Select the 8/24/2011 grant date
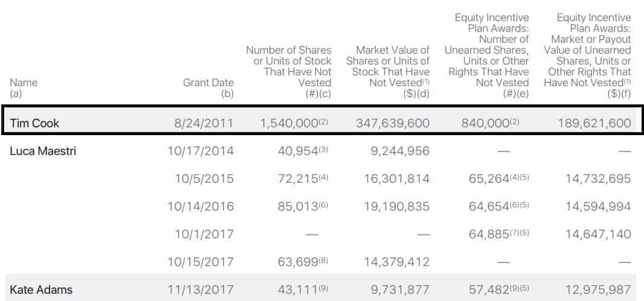The image size is (644, 301). tap(204, 123)
